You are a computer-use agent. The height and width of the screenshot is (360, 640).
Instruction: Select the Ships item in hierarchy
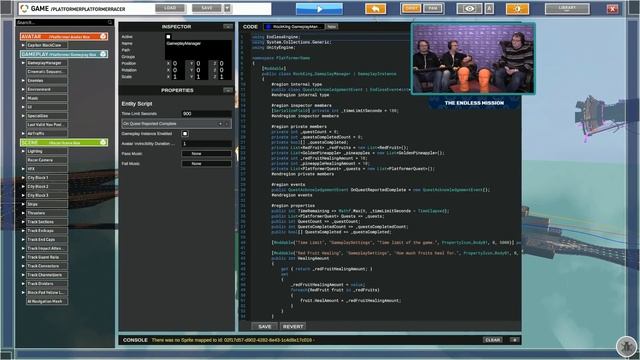point(47,204)
